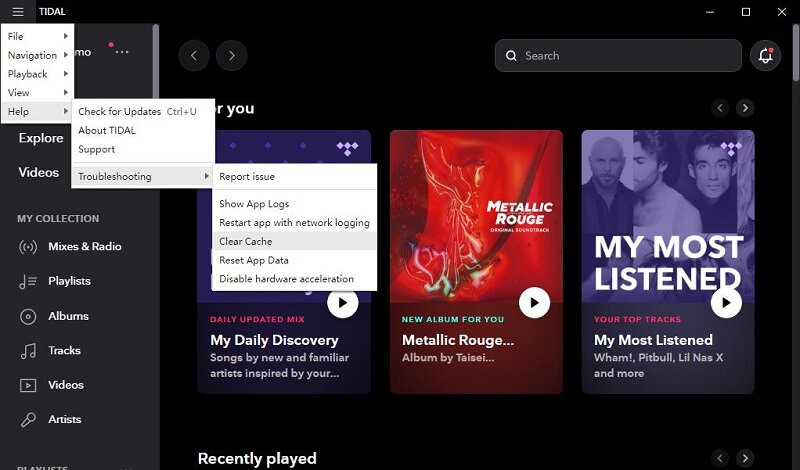Expand the View submenu
Image resolution: width=800 pixels, height=470 pixels.
38,93
